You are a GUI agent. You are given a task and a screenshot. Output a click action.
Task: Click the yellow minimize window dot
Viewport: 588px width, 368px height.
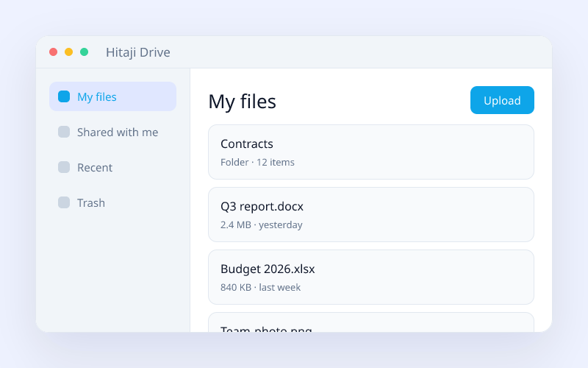click(x=68, y=52)
